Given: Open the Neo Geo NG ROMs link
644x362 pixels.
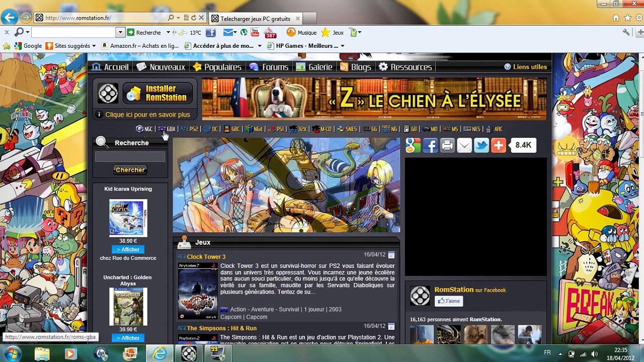Looking at the screenshot, I should (x=390, y=129).
